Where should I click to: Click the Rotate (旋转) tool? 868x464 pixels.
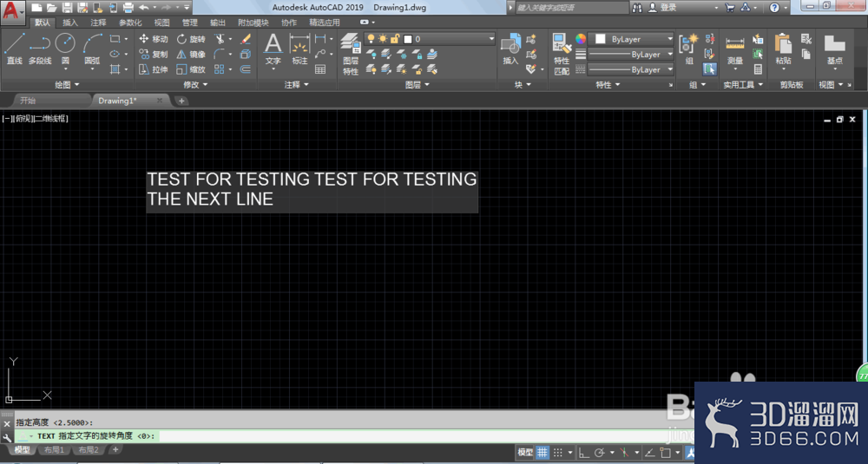tap(191, 39)
